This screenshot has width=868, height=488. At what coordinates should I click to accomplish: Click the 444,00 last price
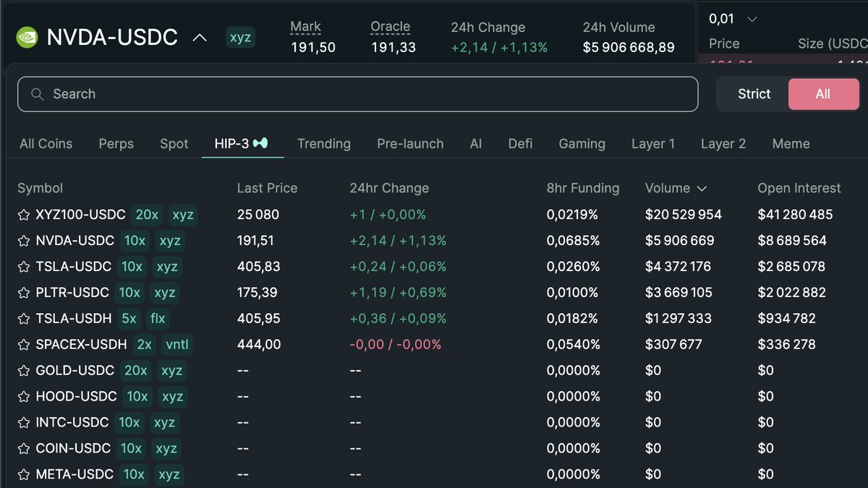point(259,345)
